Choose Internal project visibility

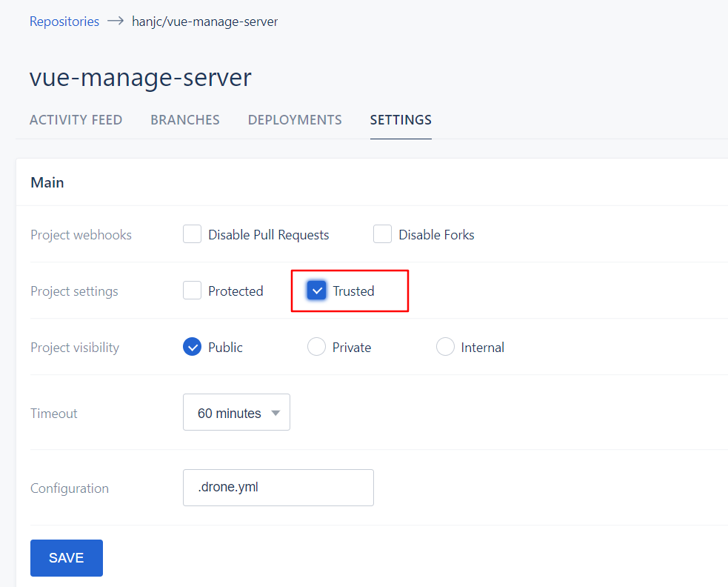click(x=445, y=348)
